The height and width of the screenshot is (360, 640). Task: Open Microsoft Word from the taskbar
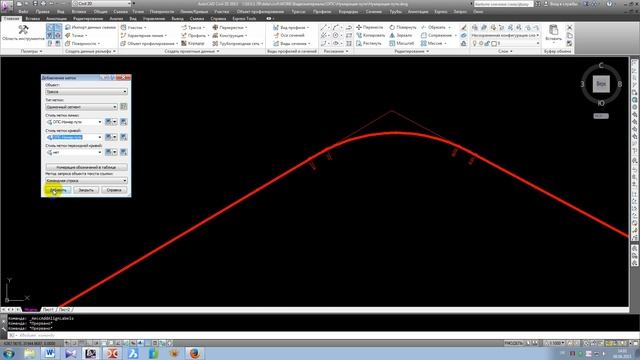50,353
